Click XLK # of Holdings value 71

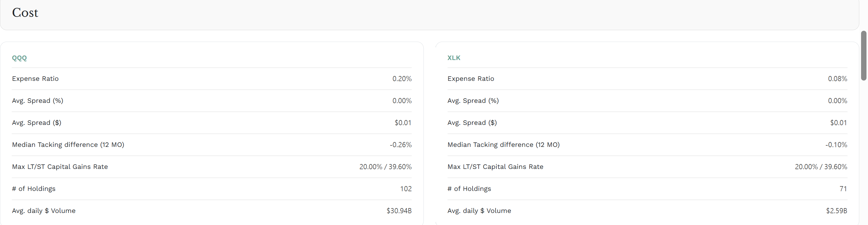(x=843, y=189)
